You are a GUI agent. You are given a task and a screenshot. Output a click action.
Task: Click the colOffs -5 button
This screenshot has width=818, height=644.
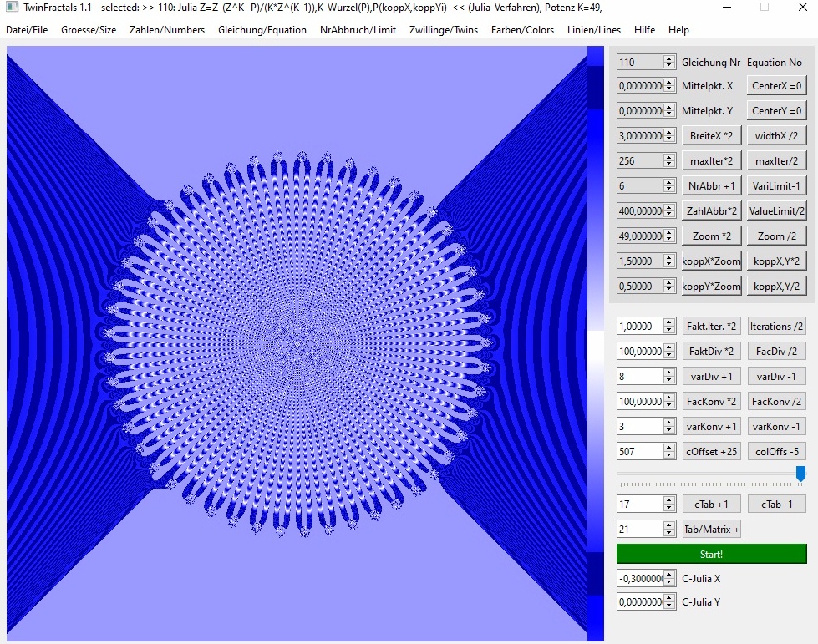click(777, 451)
